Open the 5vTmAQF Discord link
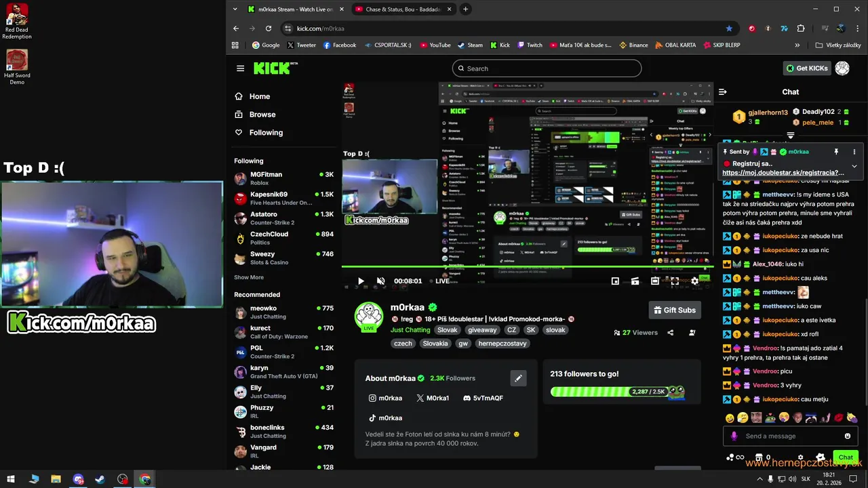868x488 pixels. coord(483,399)
